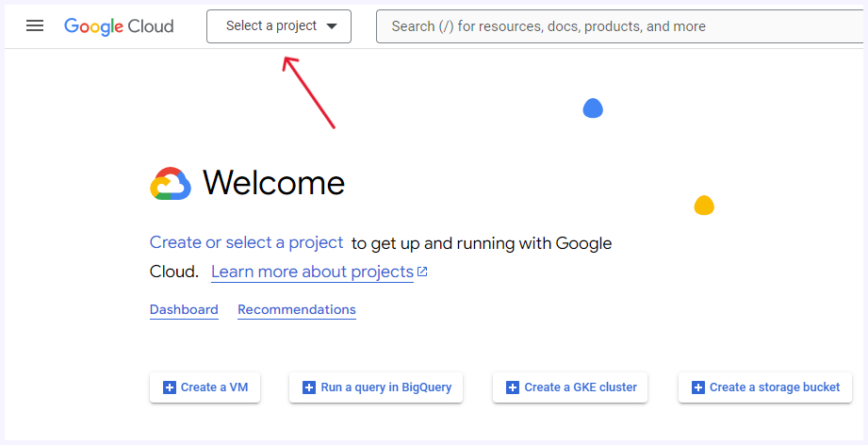Open the Recommendations link
The height and width of the screenshot is (445, 868).
point(297,310)
